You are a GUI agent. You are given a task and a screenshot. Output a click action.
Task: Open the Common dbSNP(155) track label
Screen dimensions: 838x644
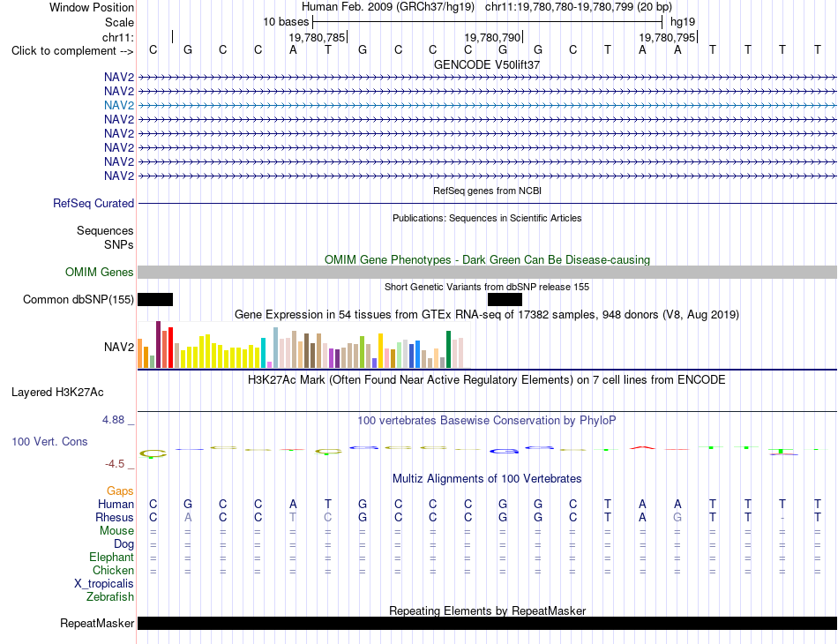tap(78, 299)
